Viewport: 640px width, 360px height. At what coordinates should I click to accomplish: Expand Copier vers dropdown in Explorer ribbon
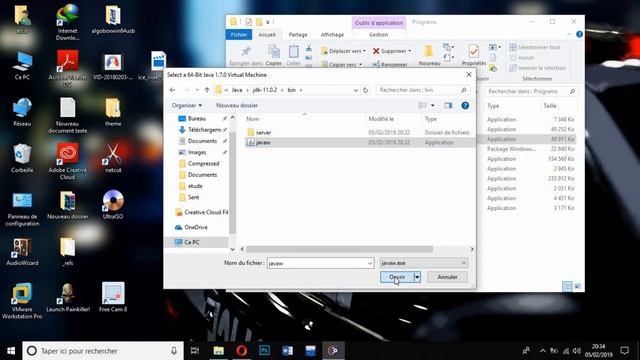360,64
